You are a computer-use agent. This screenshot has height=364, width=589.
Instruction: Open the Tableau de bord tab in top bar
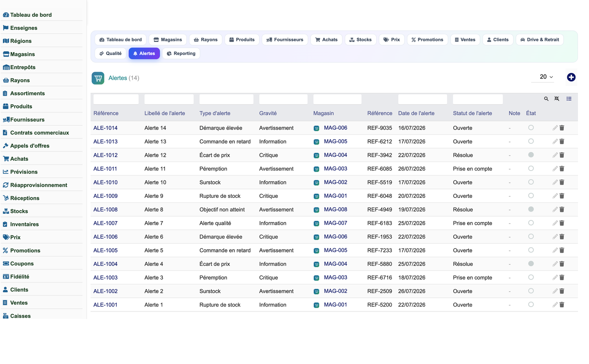click(x=121, y=39)
